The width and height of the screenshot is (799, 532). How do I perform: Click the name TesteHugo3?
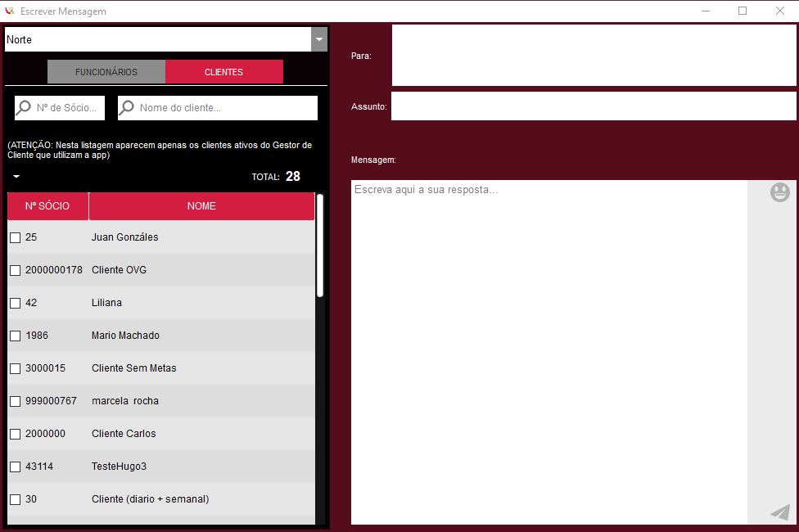click(119, 467)
